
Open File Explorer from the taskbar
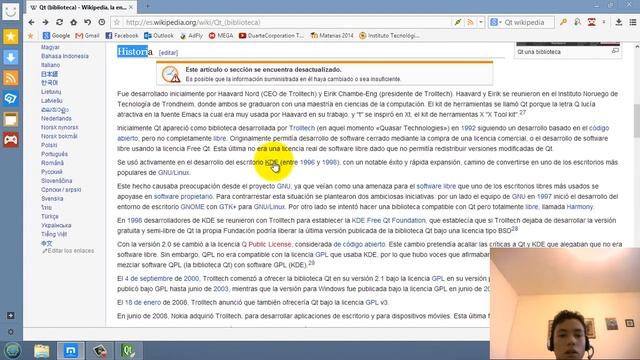42,351
